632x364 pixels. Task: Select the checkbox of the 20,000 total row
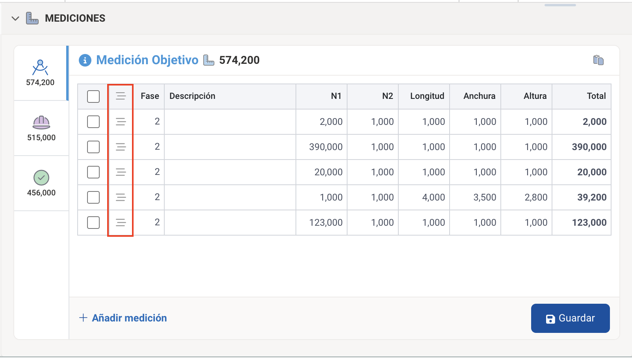click(93, 172)
